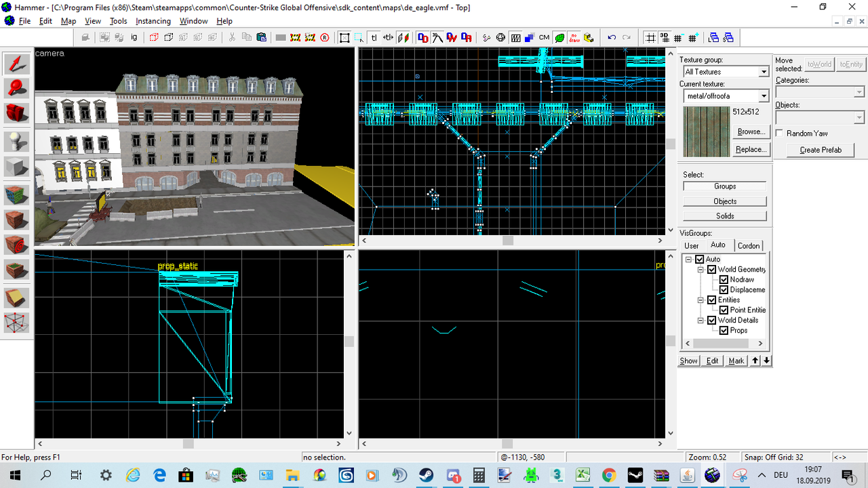Collapse the Auto tree node
Screen dimensions: 868x488
(x=688, y=260)
